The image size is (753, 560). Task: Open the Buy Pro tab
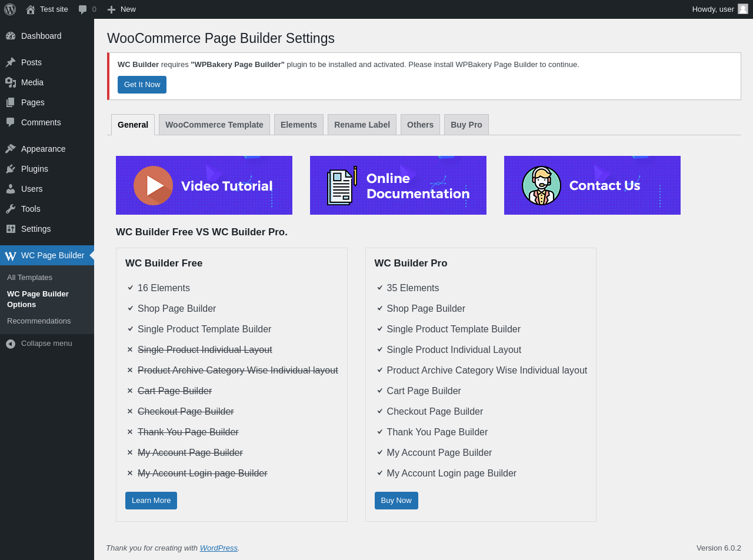467,125
